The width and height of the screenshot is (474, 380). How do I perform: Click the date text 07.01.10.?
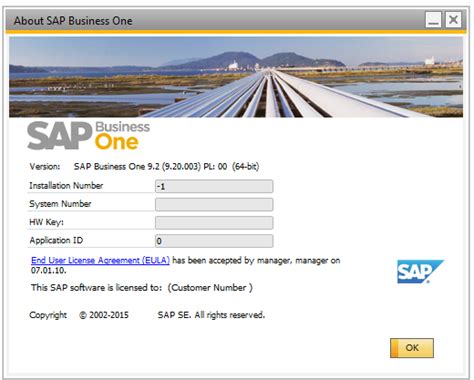pyautogui.click(x=48, y=270)
